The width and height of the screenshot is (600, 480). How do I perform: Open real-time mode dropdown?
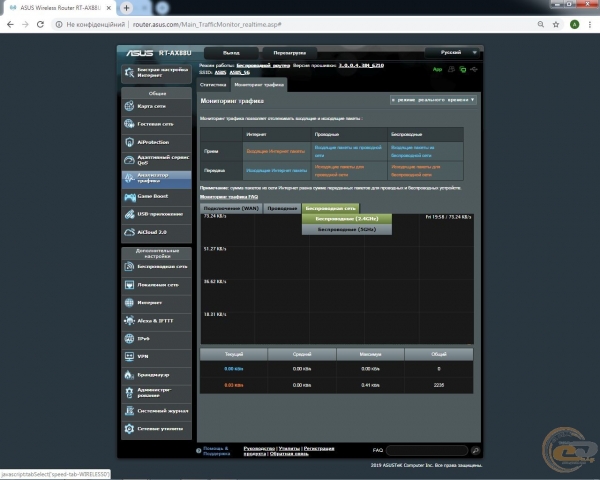click(433, 100)
